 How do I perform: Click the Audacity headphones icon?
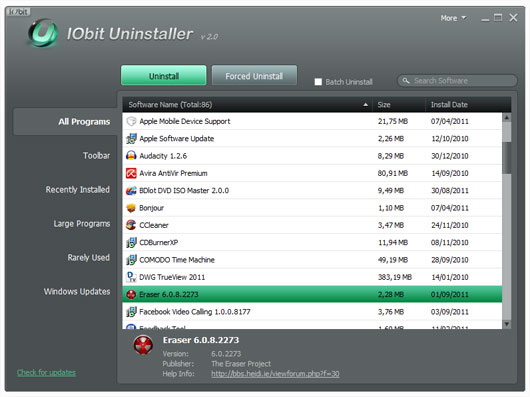[131, 156]
